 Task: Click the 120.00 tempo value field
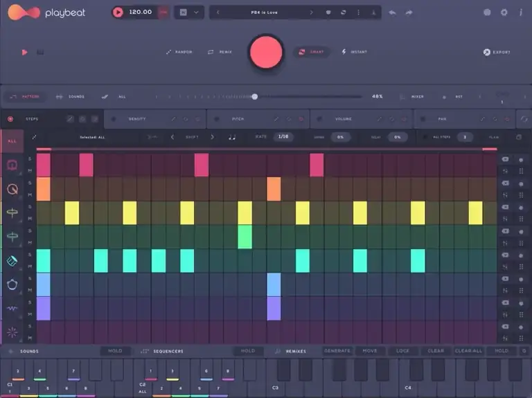[x=141, y=12]
